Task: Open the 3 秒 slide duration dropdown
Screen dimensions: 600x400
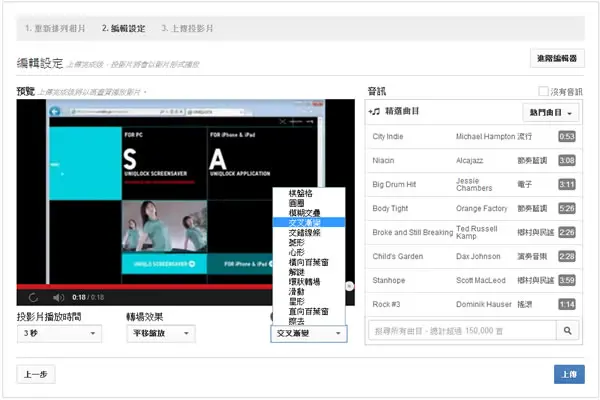Action: pyautogui.click(x=59, y=333)
